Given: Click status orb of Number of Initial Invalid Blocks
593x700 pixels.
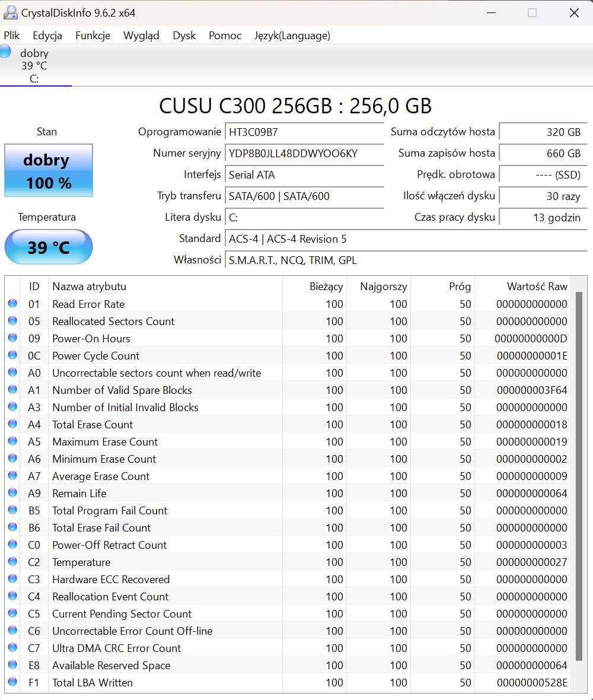Looking at the screenshot, I should 12,407.
